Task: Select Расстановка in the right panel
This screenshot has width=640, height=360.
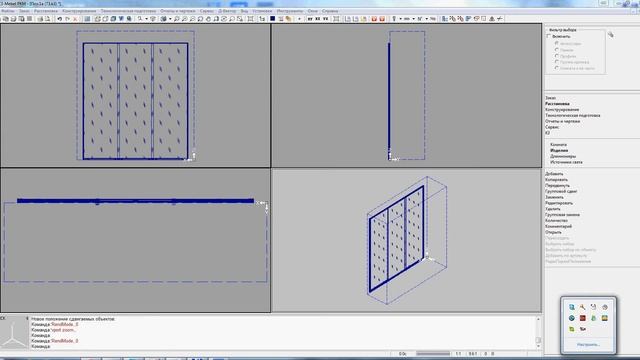Action: [x=557, y=104]
